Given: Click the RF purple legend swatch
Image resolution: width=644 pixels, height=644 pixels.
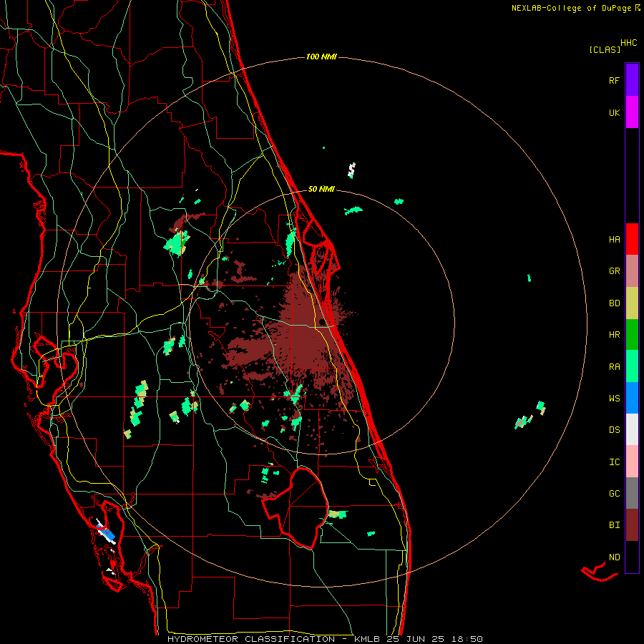Looking at the screenshot, I should click(x=632, y=80).
